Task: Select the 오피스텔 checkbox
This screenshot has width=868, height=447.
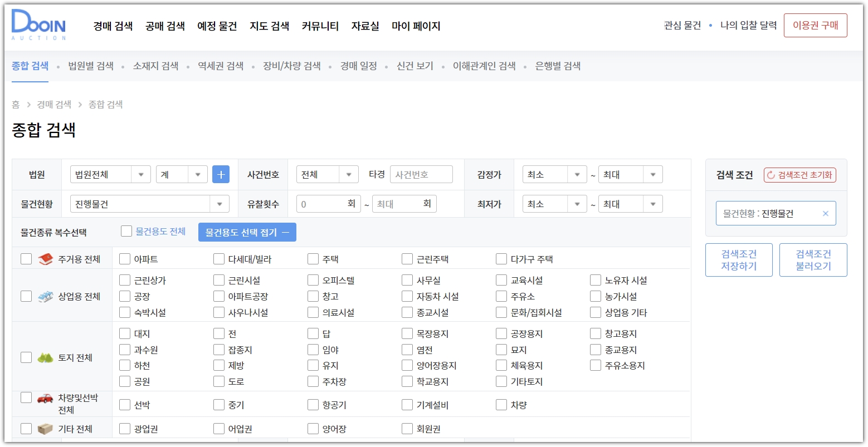Action: (x=313, y=280)
